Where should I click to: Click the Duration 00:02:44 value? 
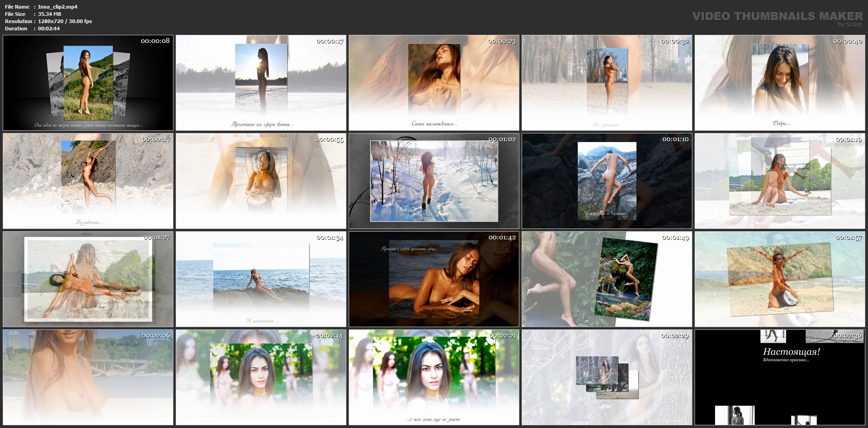(49, 29)
